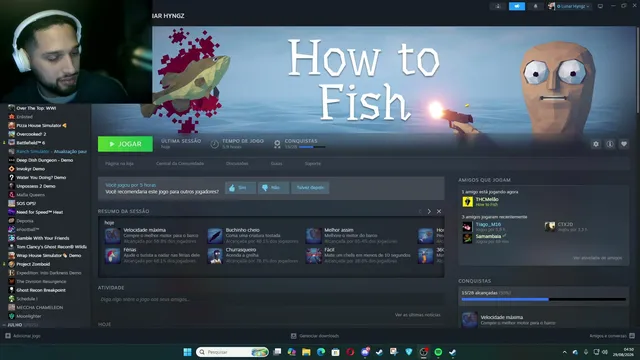640x360 pixels.
Task: Open friend CTX2D's profile
Action: [x=565, y=224]
